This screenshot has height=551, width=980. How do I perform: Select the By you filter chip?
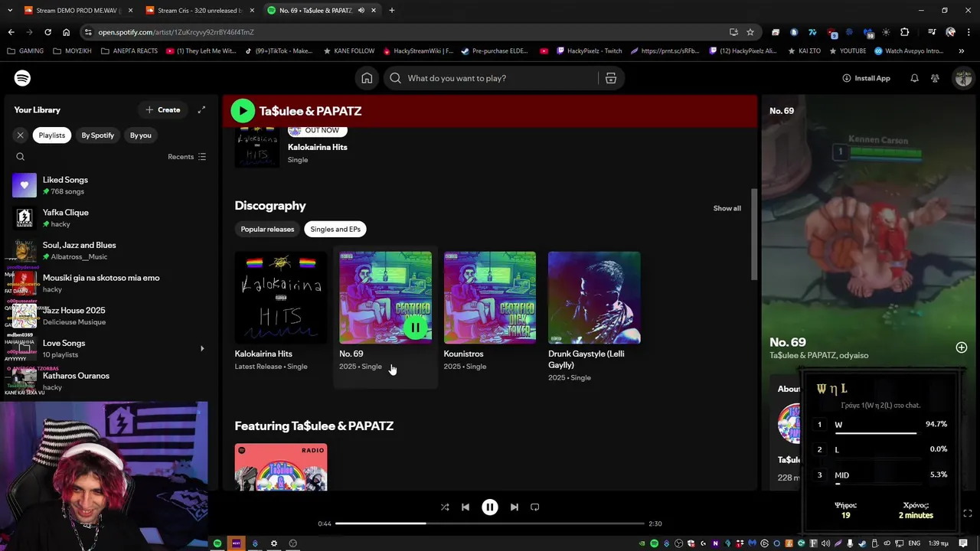(141, 135)
